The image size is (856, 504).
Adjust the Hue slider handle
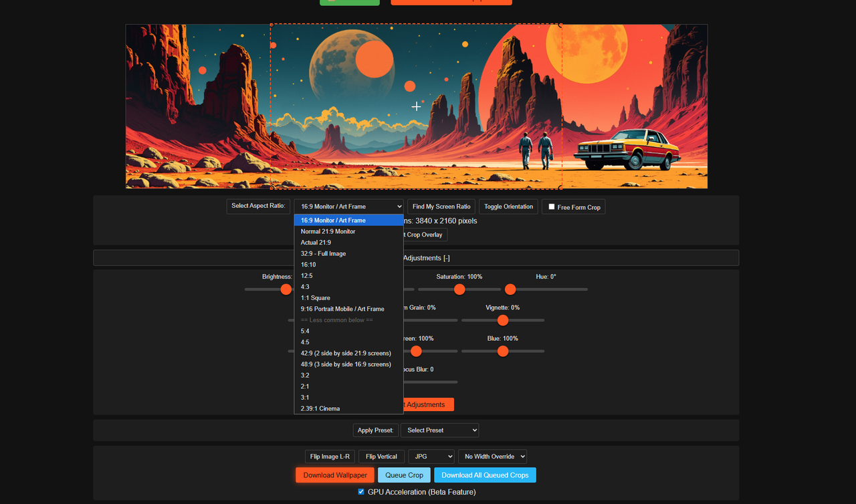[x=510, y=289]
